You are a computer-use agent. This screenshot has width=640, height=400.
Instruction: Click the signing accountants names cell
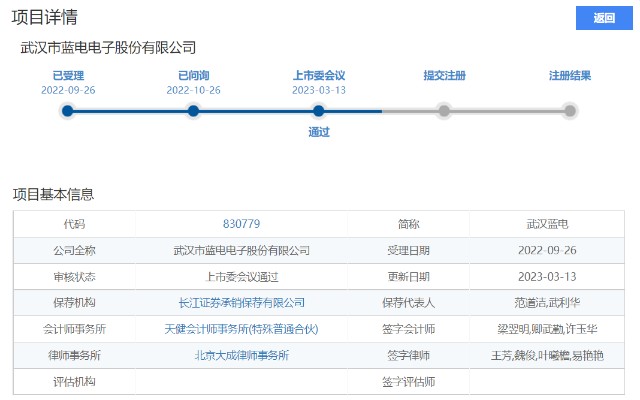click(x=547, y=329)
